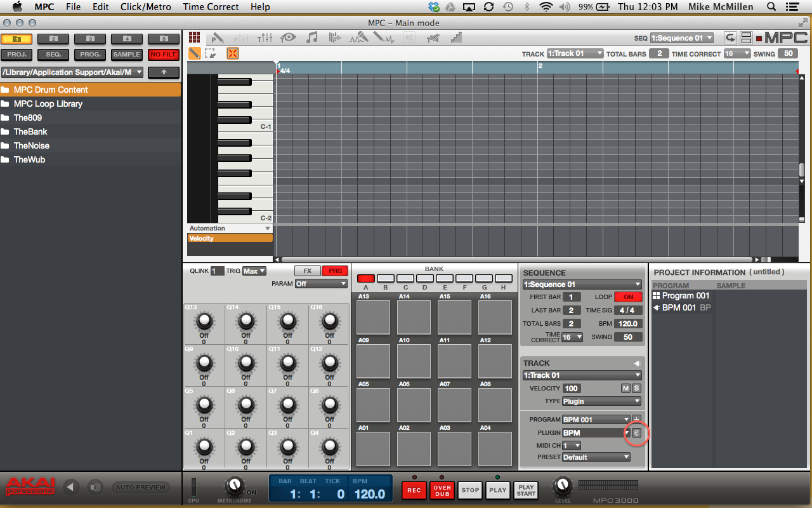The width and height of the screenshot is (812, 508).
Task: Open the Time Correct menu
Action: click(211, 7)
